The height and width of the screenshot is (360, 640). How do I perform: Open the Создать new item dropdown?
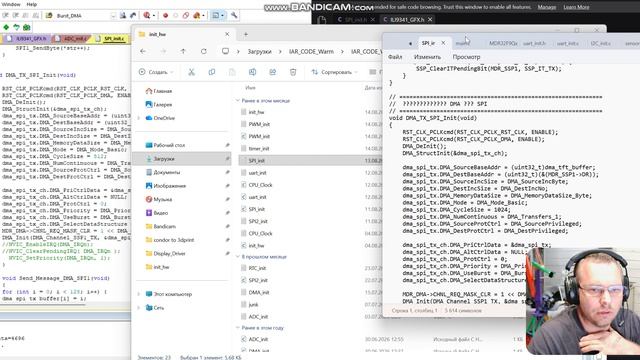pyautogui.click(x=156, y=72)
